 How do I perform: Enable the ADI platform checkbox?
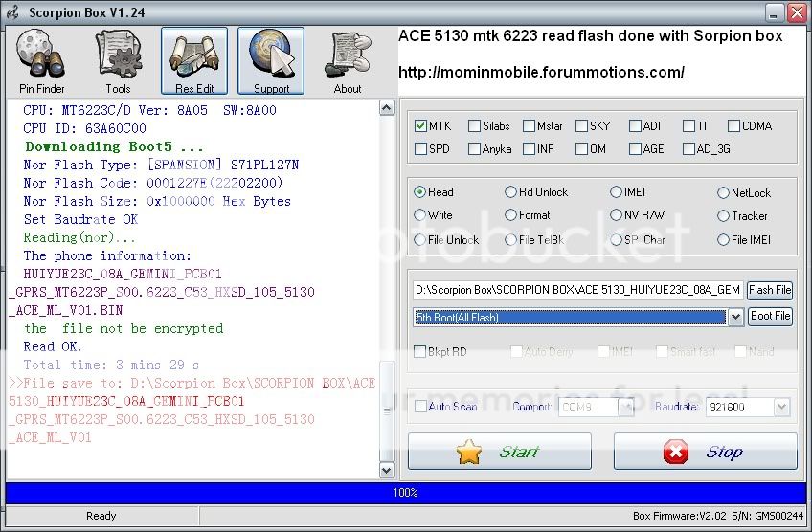pos(635,125)
